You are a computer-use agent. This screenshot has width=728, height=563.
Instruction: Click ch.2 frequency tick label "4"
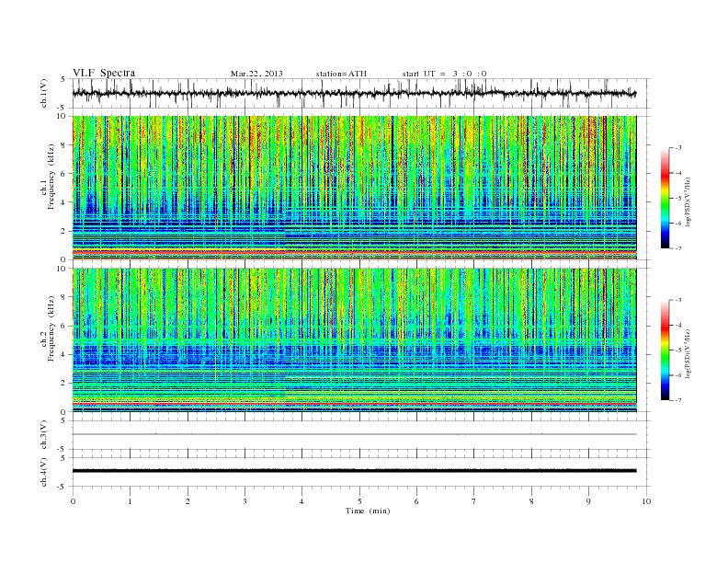click(64, 354)
